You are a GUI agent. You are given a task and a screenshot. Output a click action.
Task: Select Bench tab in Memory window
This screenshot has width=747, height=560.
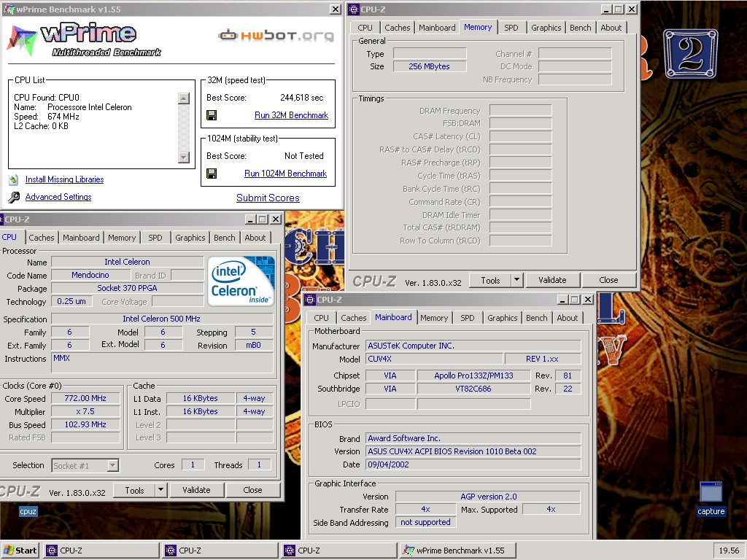pyautogui.click(x=580, y=28)
